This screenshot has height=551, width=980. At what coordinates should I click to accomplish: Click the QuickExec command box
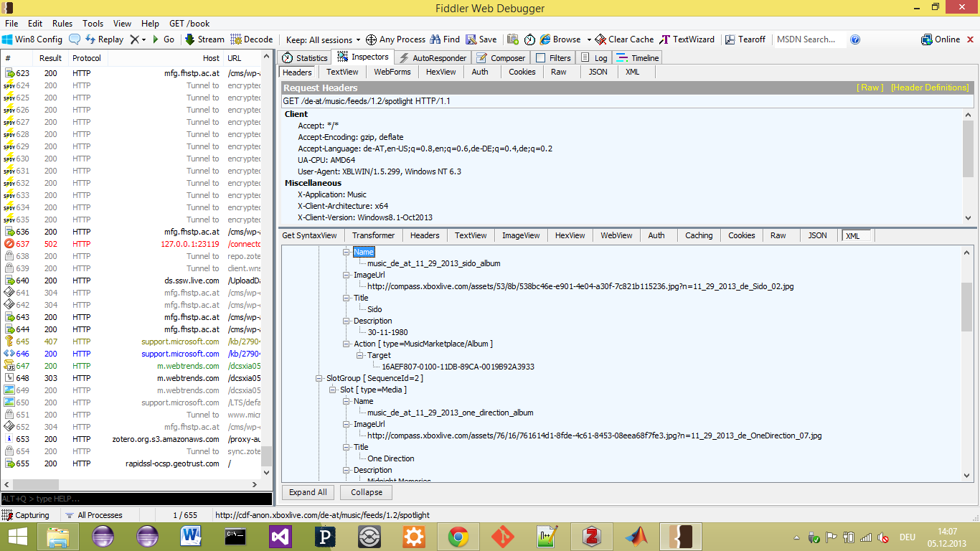click(136, 499)
